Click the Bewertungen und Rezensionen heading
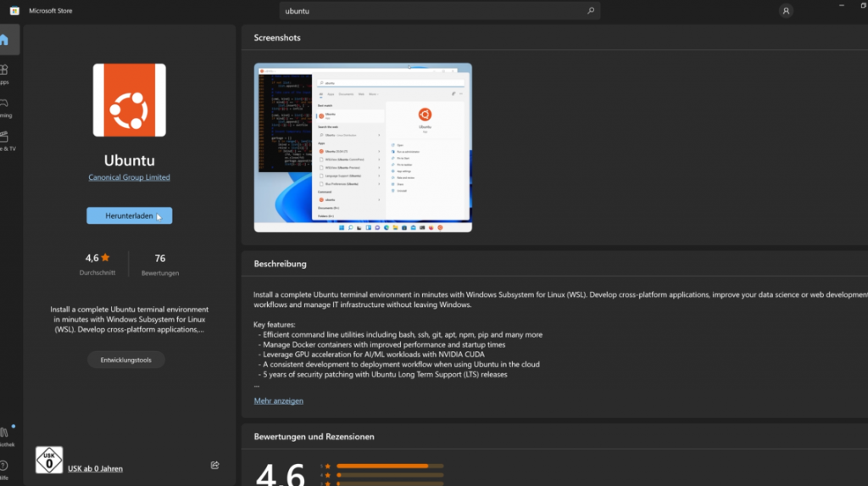Screen dimensions: 868x486 click(314, 437)
